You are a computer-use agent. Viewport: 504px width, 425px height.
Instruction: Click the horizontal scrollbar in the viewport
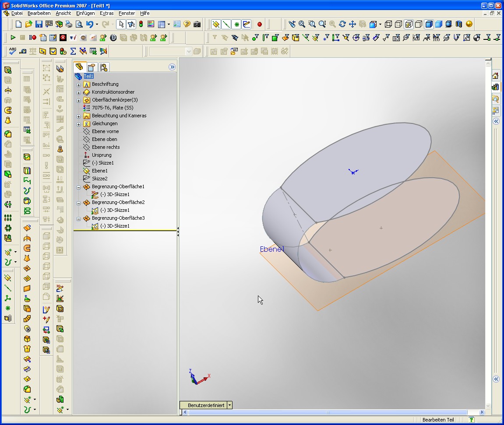pyautogui.click(x=328, y=412)
